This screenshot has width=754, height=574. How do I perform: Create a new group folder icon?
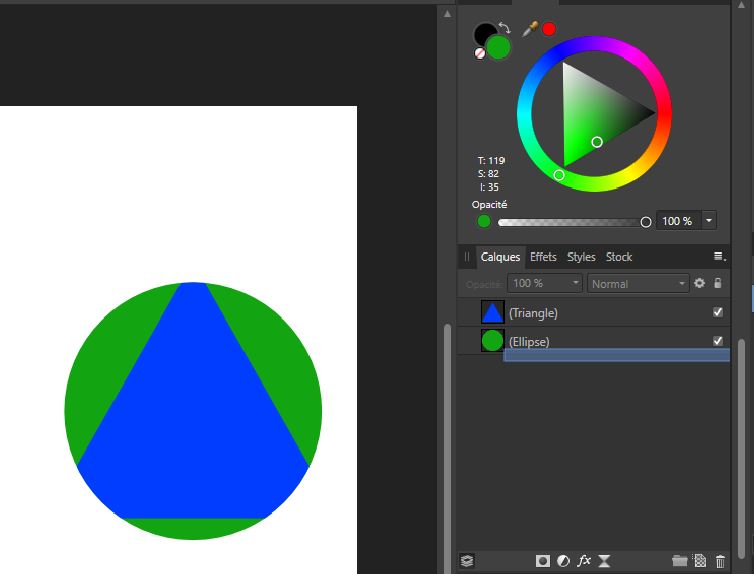tap(679, 561)
